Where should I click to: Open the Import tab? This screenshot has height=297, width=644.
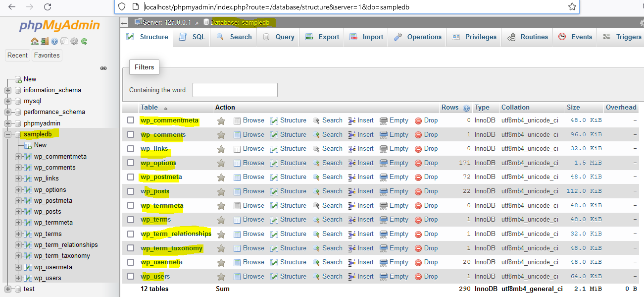tap(366, 37)
